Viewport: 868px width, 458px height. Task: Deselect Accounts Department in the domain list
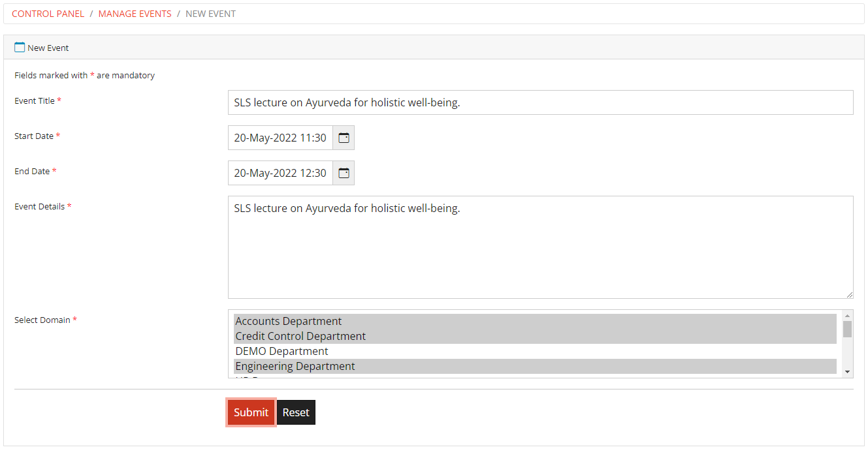click(x=288, y=320)
